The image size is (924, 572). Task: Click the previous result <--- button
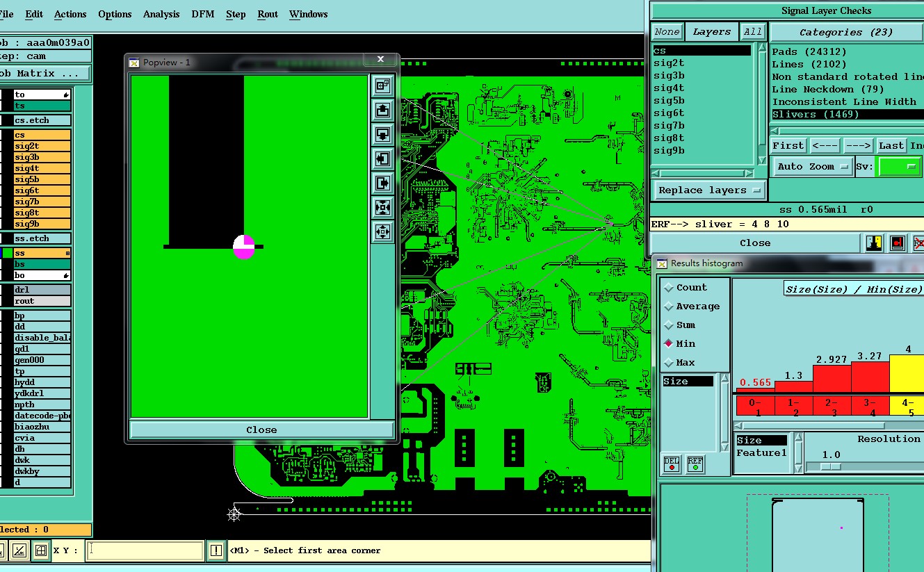pos(825,146)
